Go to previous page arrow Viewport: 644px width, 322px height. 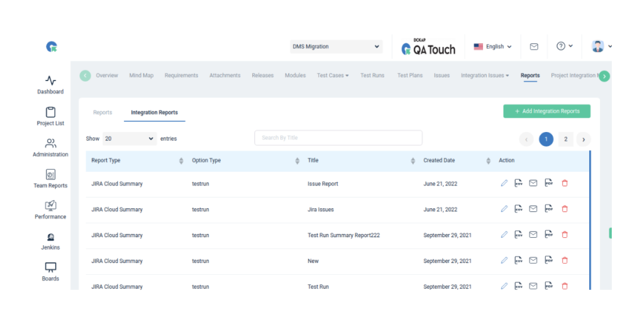coord(526,140)
